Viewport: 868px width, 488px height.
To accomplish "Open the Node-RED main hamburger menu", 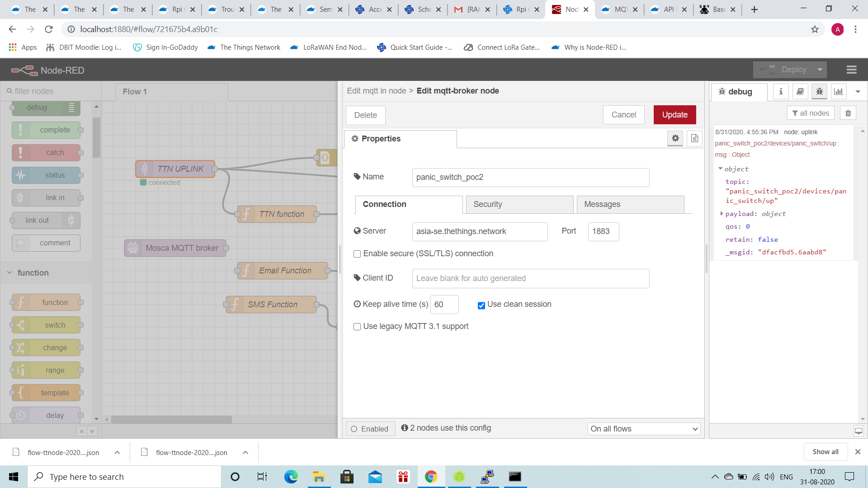I will tap(851, 70).
